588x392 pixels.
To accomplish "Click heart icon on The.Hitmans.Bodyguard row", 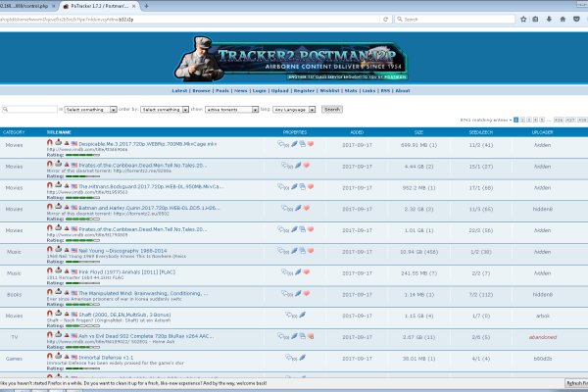I will (311, 186).
